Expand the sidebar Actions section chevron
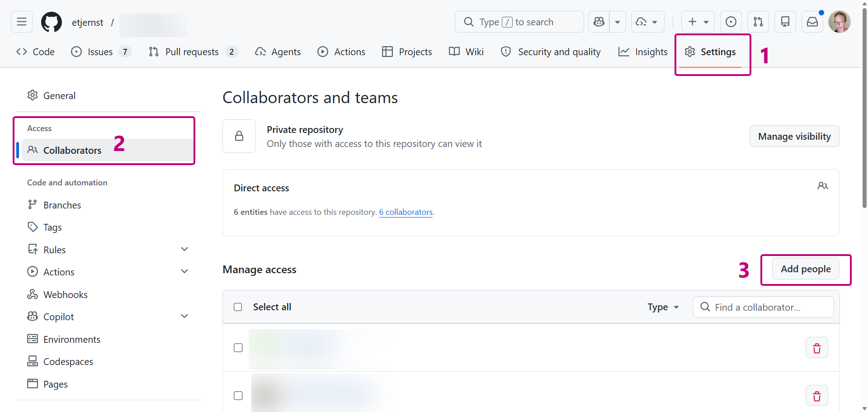 coord(184,271)
